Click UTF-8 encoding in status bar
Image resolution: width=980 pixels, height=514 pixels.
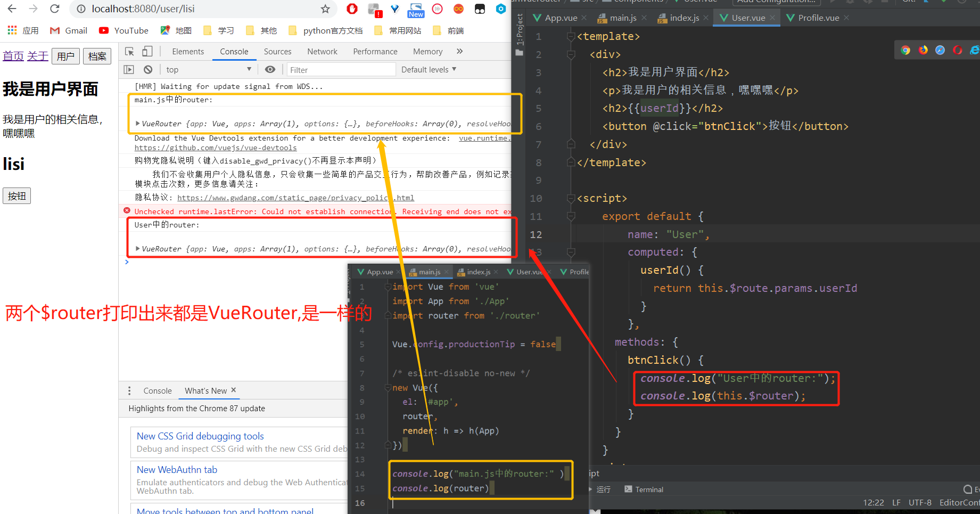coord(920,502)
